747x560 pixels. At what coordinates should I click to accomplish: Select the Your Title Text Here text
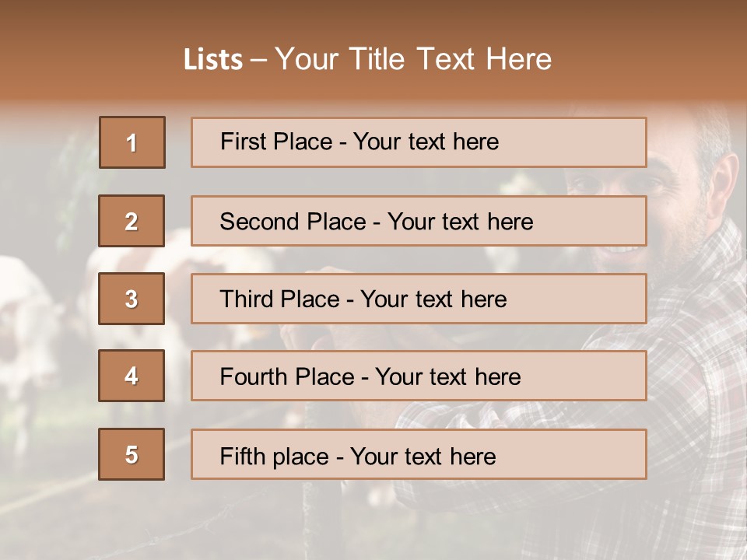coord(413,60)
